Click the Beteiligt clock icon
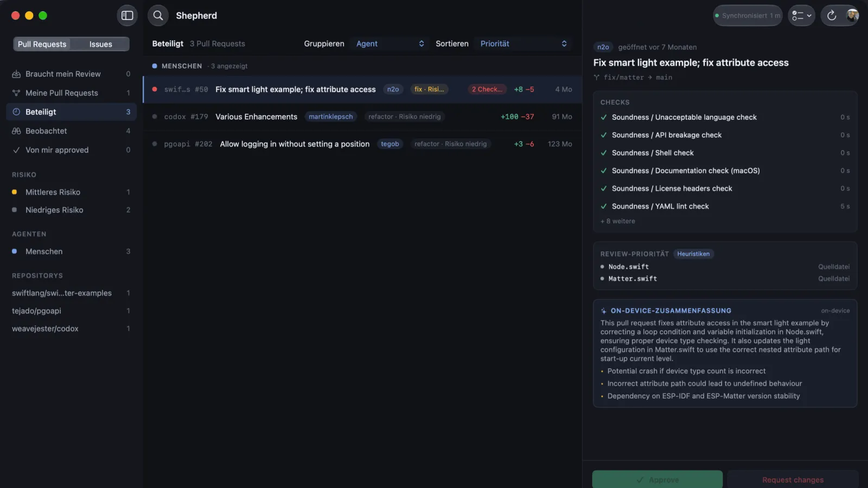Screen dimensions: 868x488 click(x=16, y=112)
